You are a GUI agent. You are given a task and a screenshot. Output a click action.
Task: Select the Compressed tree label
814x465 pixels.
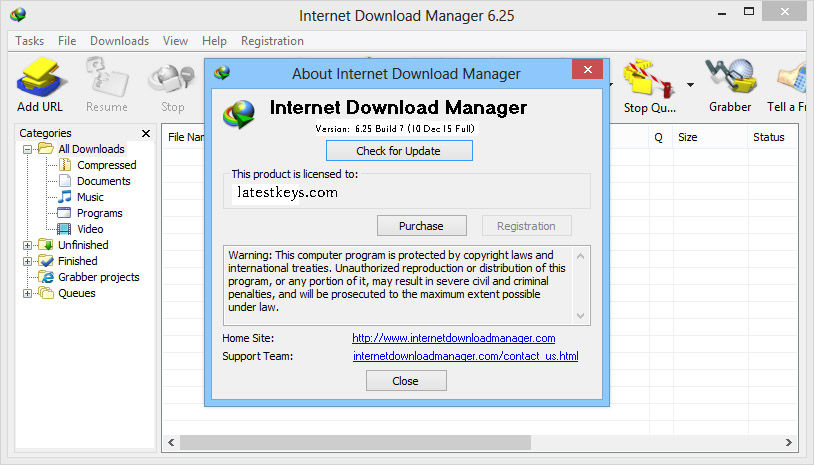[x=106, y=165]
